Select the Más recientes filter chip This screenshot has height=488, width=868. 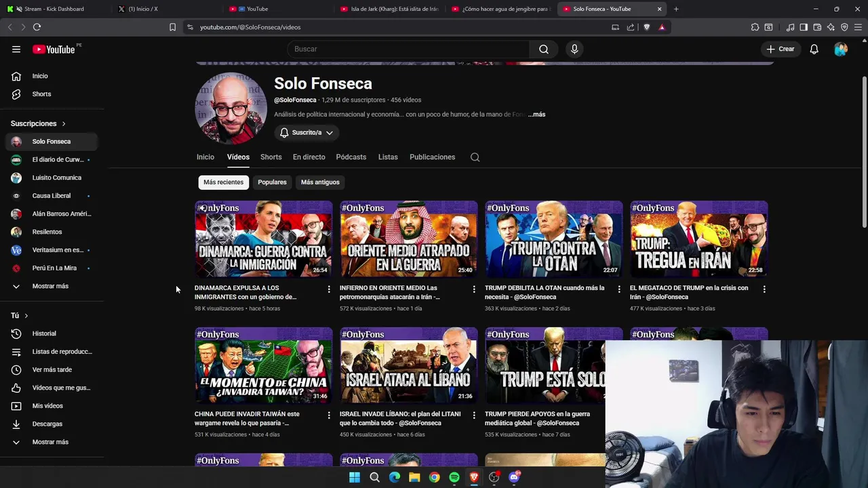click(x=223, y=182)
